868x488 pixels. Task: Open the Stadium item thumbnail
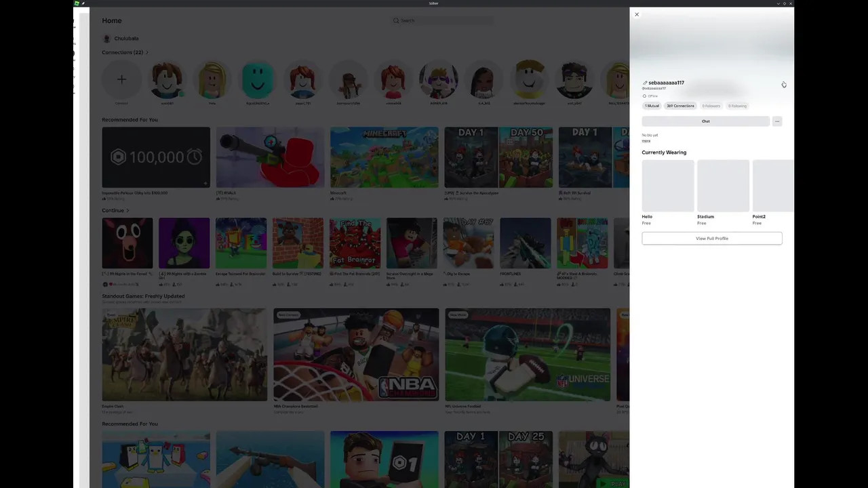723,186
